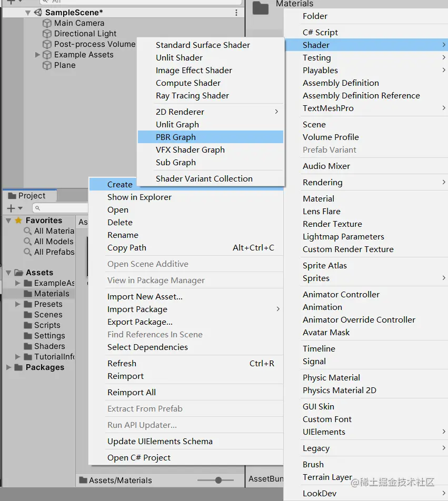
Task: Click the Materials folder icon in Assets tree
Action: [28, 294]
